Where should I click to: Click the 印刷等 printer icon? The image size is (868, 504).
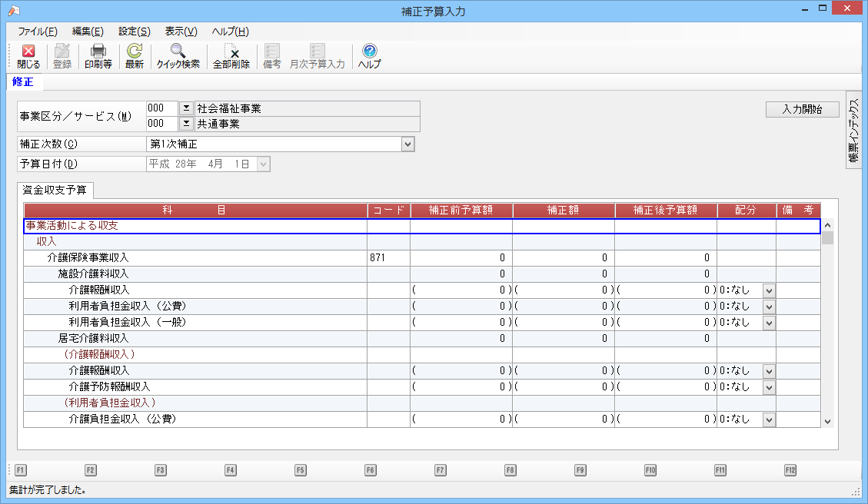pos(98,56)
